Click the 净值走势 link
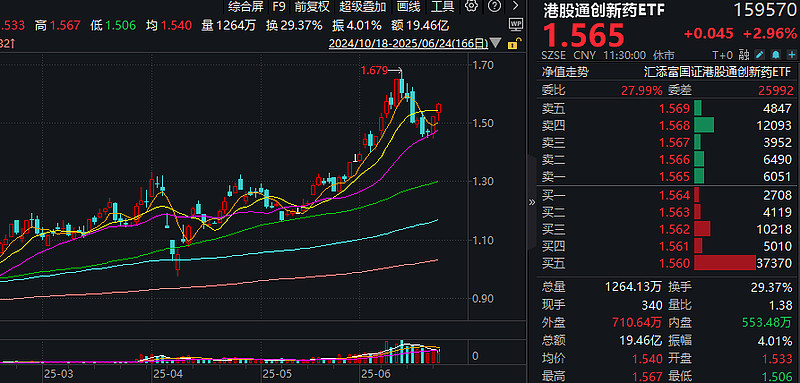The height and width of the screenshot is (383, 800). [x=565, y=72]
